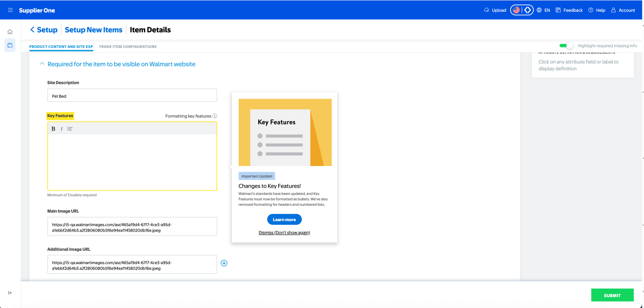Open Formatting key features info icon
The width and height of the screenshot is (644, 308).
tap(215, 116)
